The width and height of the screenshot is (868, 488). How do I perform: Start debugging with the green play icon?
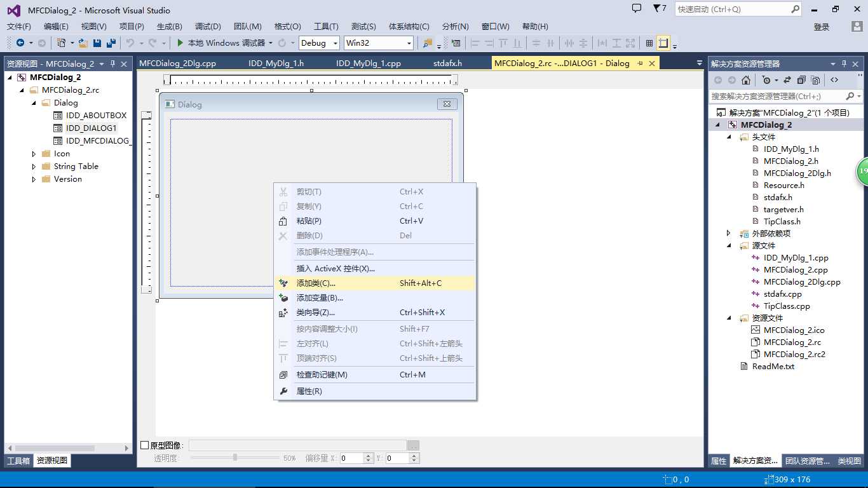pos(180,43)
